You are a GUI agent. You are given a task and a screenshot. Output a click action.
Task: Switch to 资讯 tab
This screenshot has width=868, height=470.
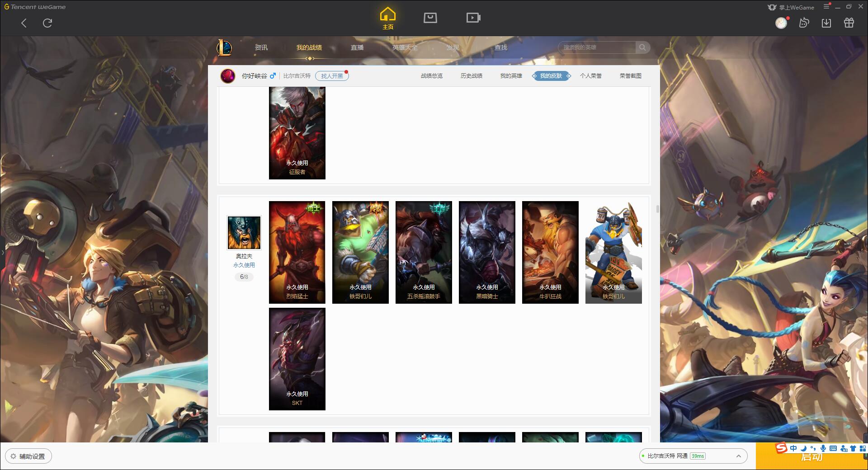(261, 47)
